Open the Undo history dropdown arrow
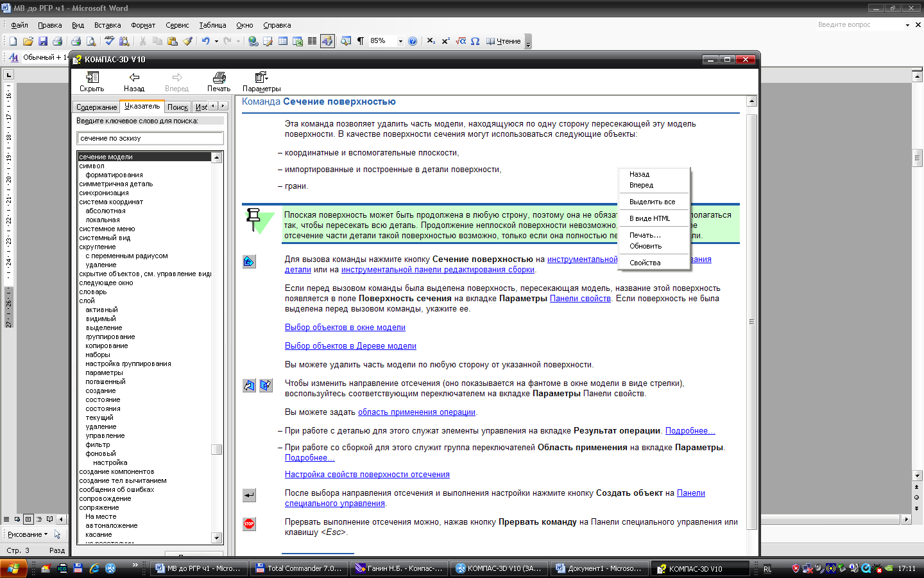The image size is (924, 578). (x=216, y=41)
